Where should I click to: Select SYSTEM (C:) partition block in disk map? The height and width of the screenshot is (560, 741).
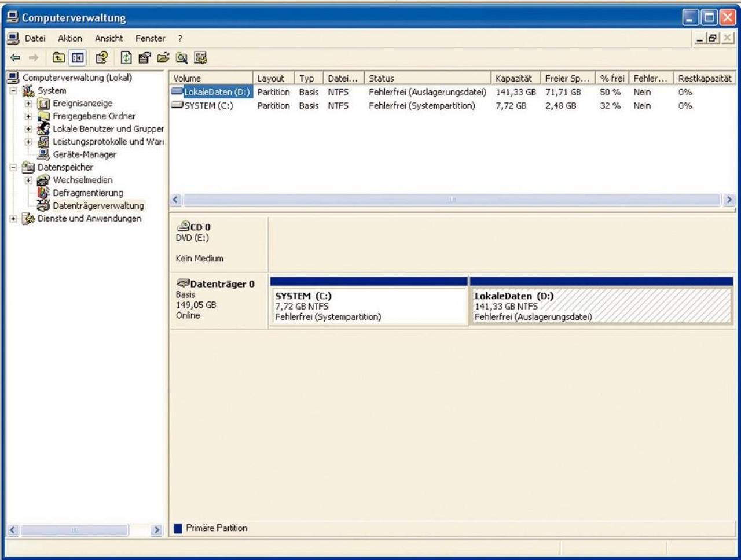(369, 301)
